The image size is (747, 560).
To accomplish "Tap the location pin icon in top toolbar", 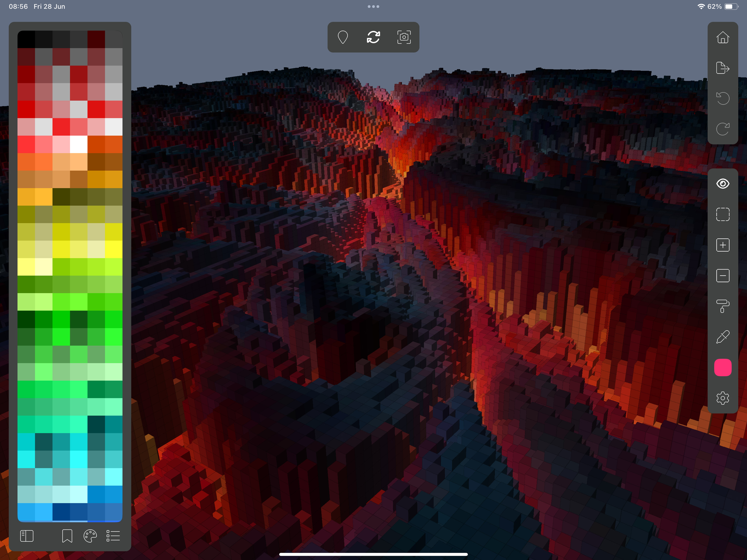I will [x=343, y=37].
